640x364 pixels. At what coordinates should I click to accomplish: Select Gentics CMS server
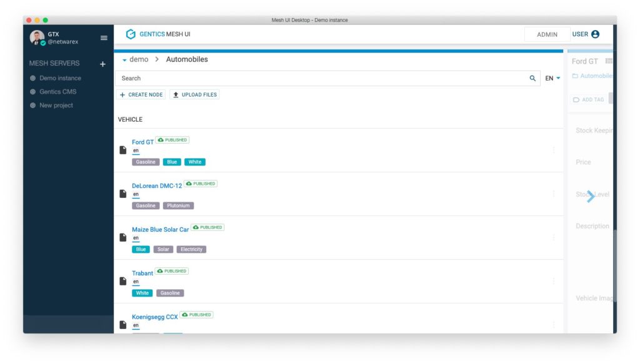coord(57,92)
